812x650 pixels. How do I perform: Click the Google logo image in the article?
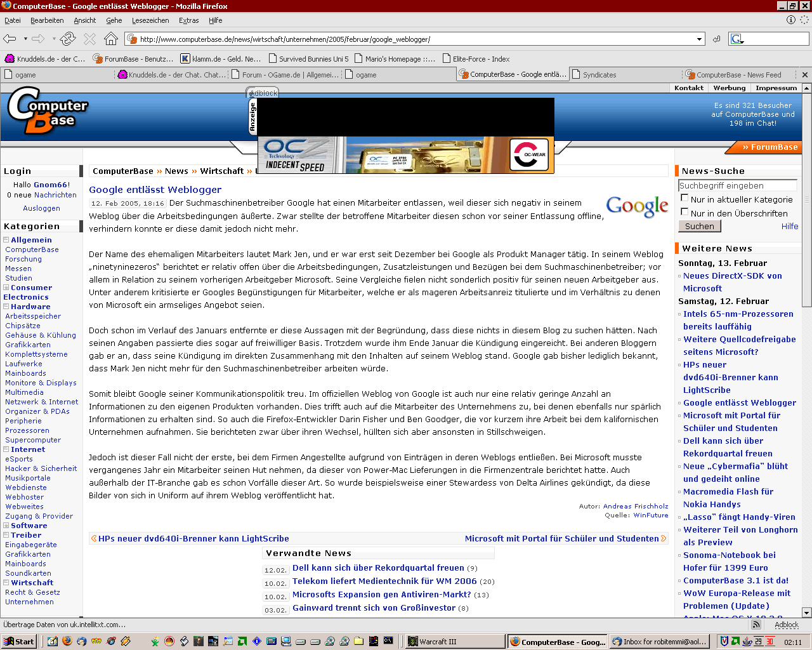(x=637, y=206)
